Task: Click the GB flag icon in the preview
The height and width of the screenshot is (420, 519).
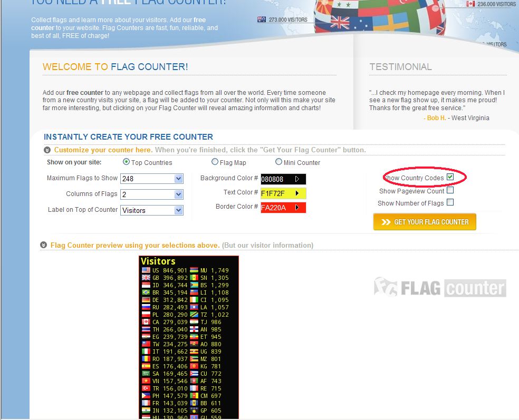Action: pos(146,278)
